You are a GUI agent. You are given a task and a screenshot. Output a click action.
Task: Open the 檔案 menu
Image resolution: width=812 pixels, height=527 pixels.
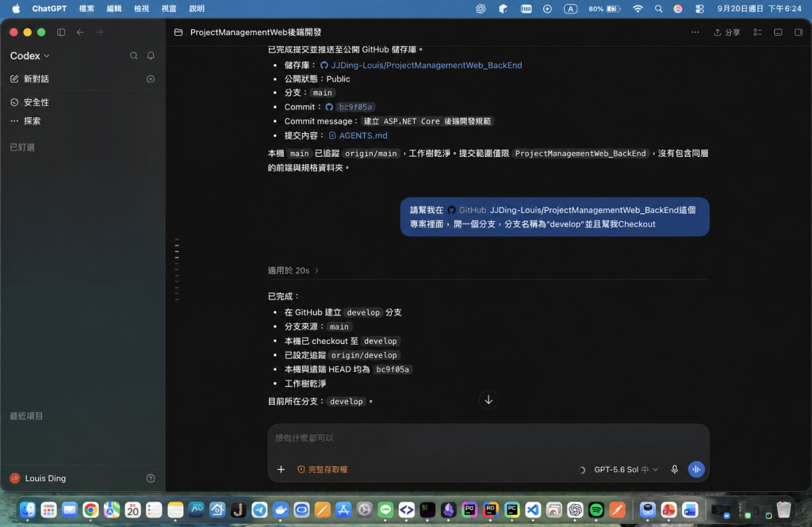86,8
